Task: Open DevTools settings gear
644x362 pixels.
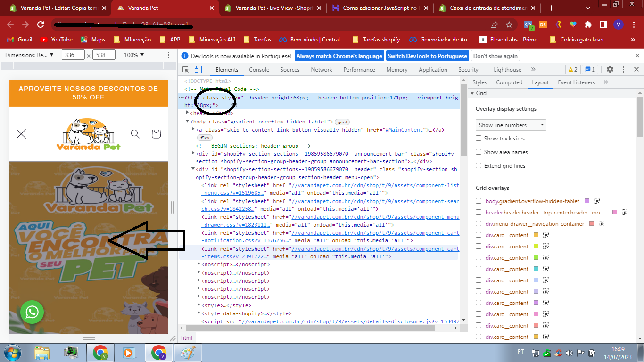Action: pos(610,69)
